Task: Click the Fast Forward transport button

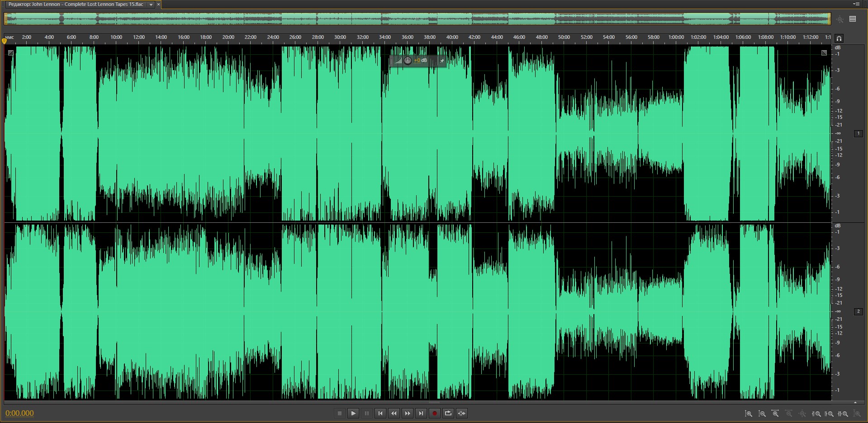Action: pyautogui.click(x=408, y=413)
